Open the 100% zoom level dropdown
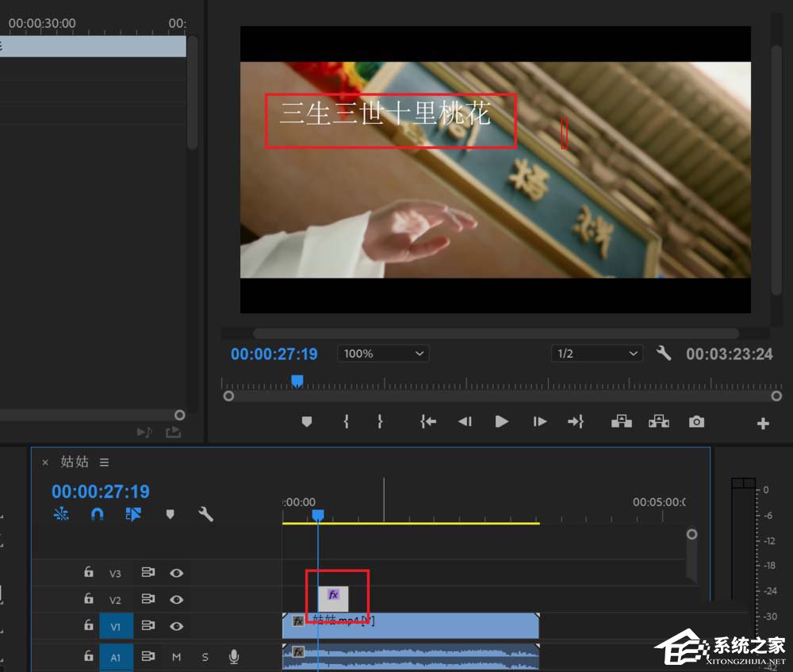Screen dimensions: 793x672 383,354
